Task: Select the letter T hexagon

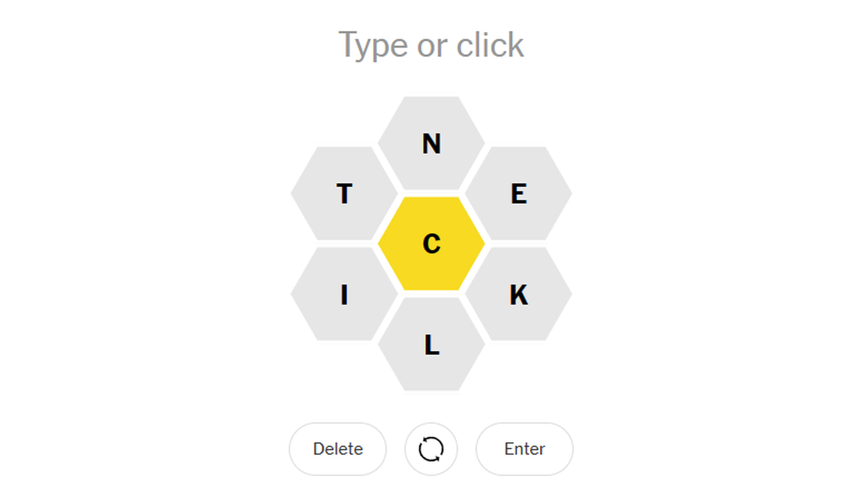Action: pyautogui.click(x=344, y=193)
